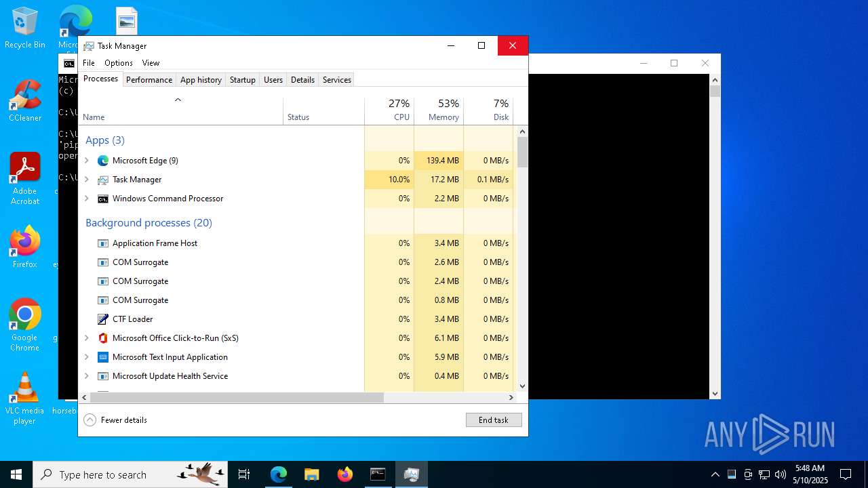868x488 pixels.
Task: Switch to the Performance tab
Action: coord(149,80)
